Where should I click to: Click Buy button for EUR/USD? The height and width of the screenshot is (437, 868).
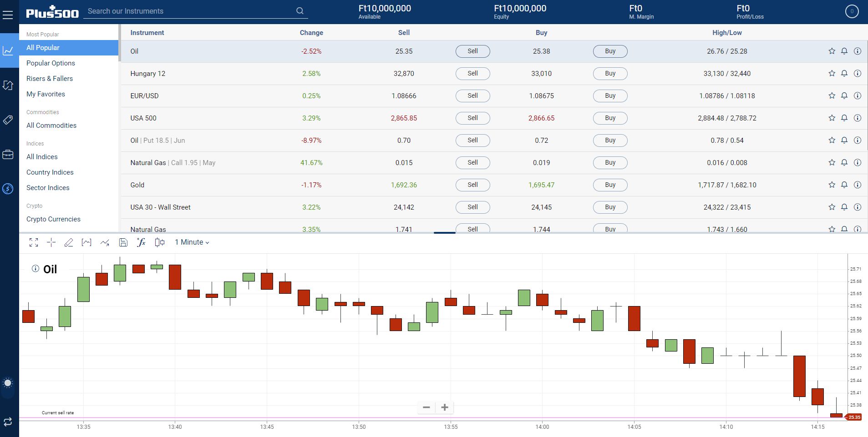coord(610,96)
